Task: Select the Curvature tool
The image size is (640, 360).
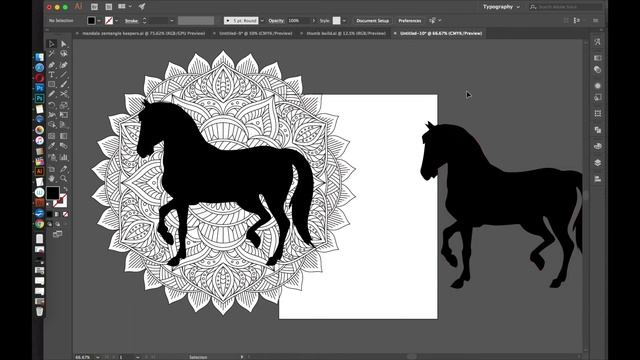Action: pyautogui.click(x=64, y=64)
